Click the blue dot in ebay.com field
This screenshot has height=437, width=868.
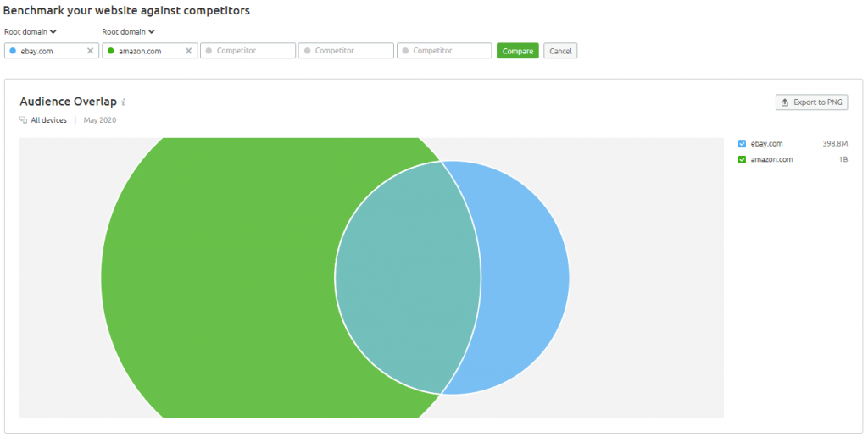[x=13, y=51]
